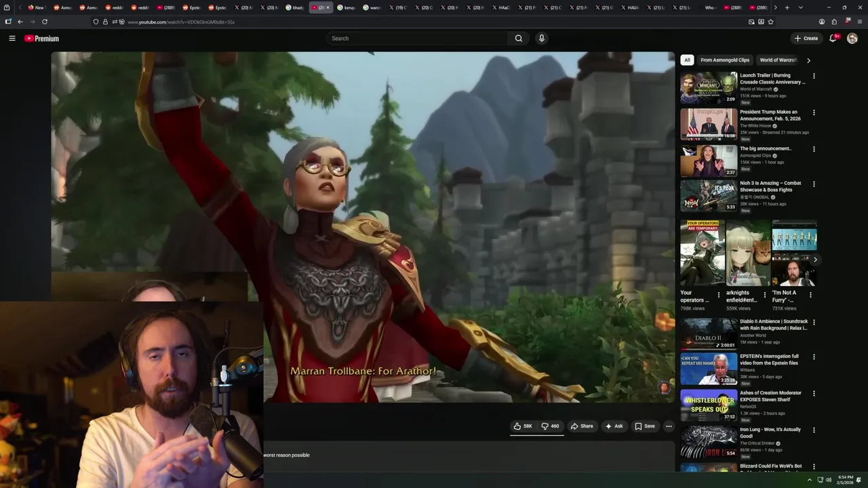
Task: Open The big announcement thumbnail
Action: point(709,161)
